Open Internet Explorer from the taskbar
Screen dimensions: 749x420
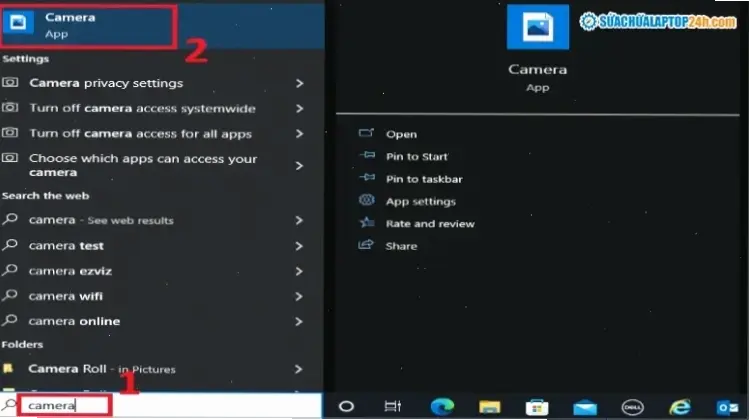680,406
